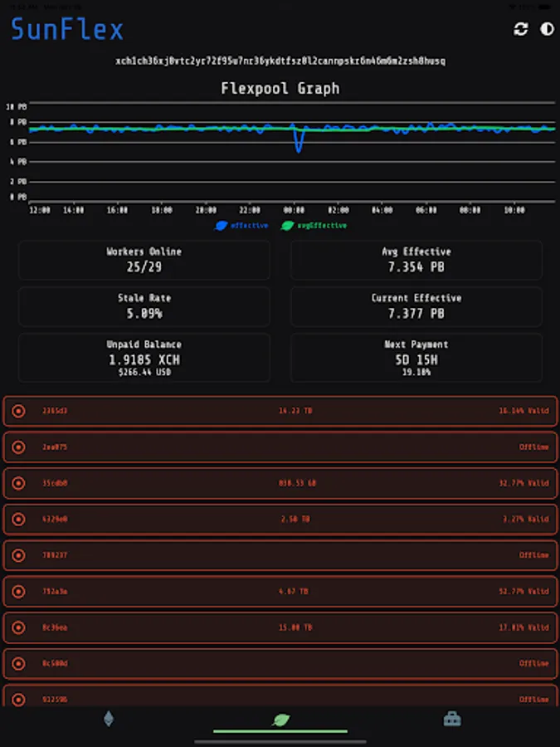
Task: Click the Valid percentage of the 15.00 TB worker
Action: pyautogui.click(x=523, y=627)
